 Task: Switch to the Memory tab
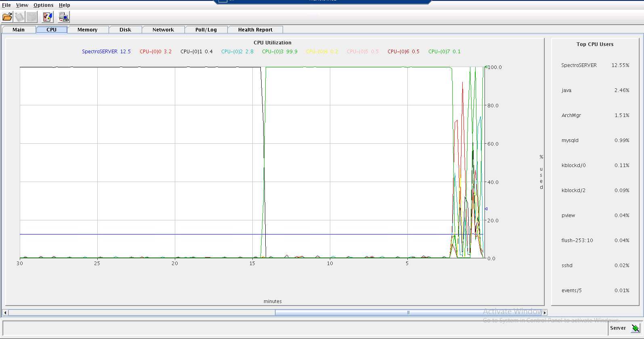point(88,30)
